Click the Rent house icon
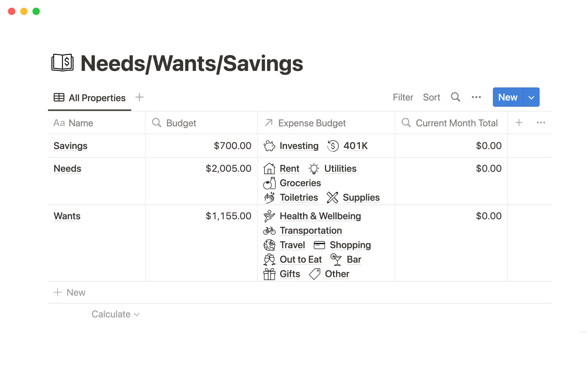Viewport: 588px width, 368px height. [269, 169]
